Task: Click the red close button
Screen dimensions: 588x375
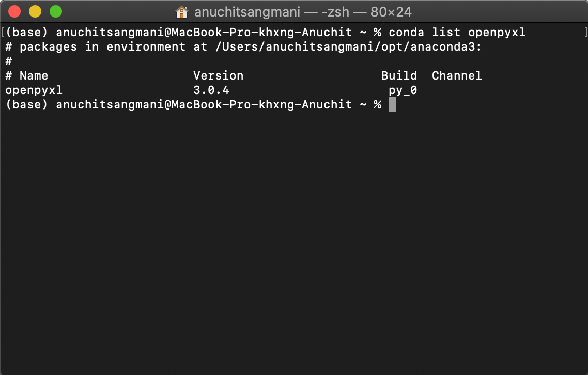Action: point(14,10)
